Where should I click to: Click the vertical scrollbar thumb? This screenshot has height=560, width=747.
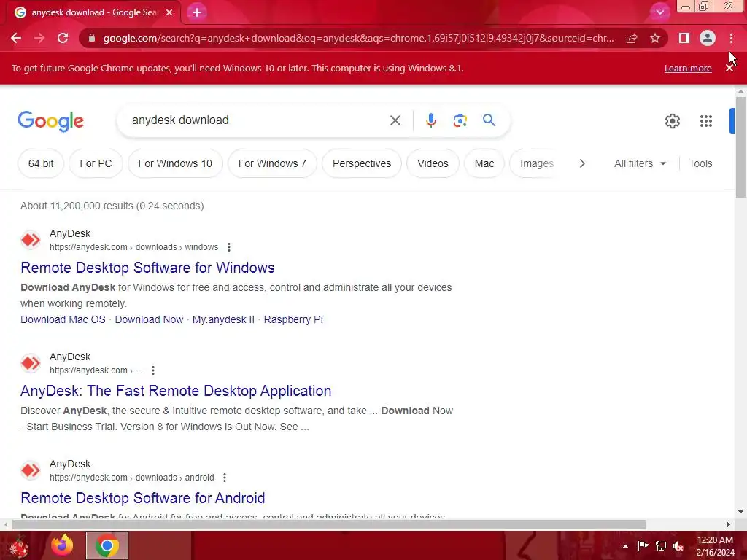point(740,147)
